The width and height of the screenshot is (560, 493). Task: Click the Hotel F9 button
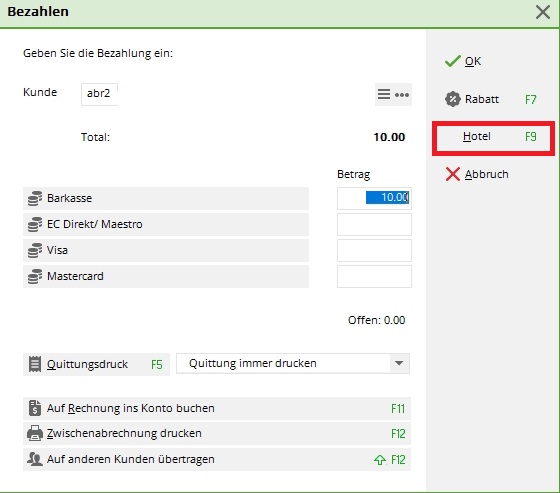click(493, 137)
